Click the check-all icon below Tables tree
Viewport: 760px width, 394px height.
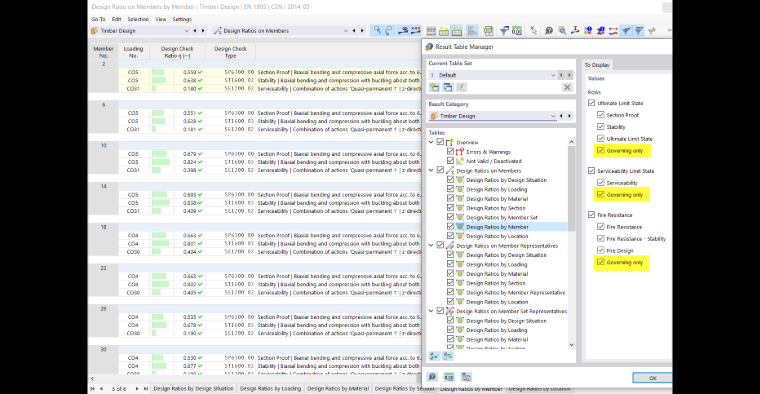pos(434,356)
